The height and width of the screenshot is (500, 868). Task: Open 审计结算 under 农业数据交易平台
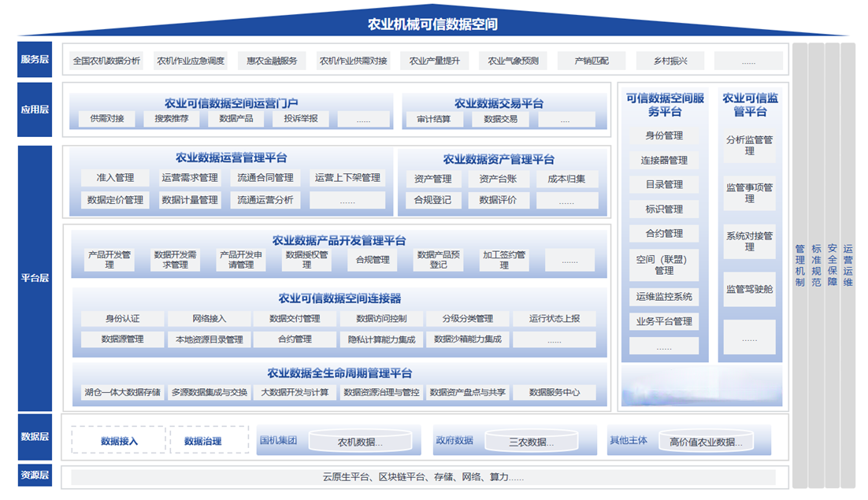(x=434, y=119)
